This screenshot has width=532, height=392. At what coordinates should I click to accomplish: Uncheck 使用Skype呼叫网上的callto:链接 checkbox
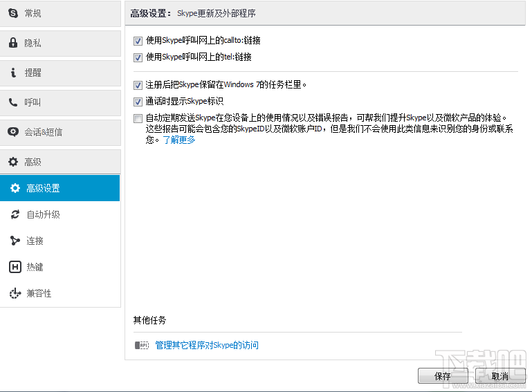[x=138, y=41]
